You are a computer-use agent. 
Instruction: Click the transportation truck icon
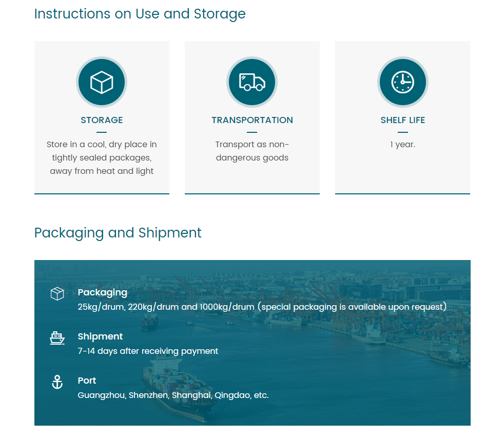tap(252, 82)
